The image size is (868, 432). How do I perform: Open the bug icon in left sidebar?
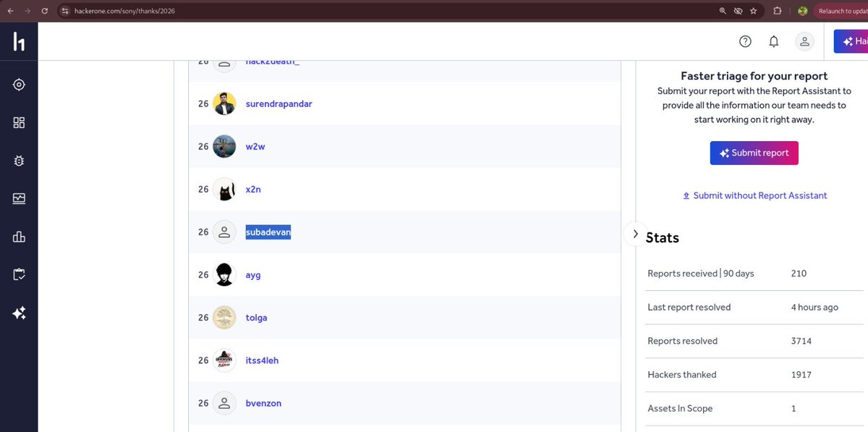click(x=19, y=161)
